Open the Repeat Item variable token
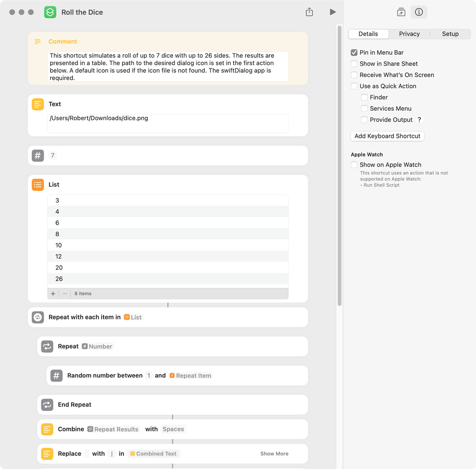The image size is (476, 469). pos(191,375)
